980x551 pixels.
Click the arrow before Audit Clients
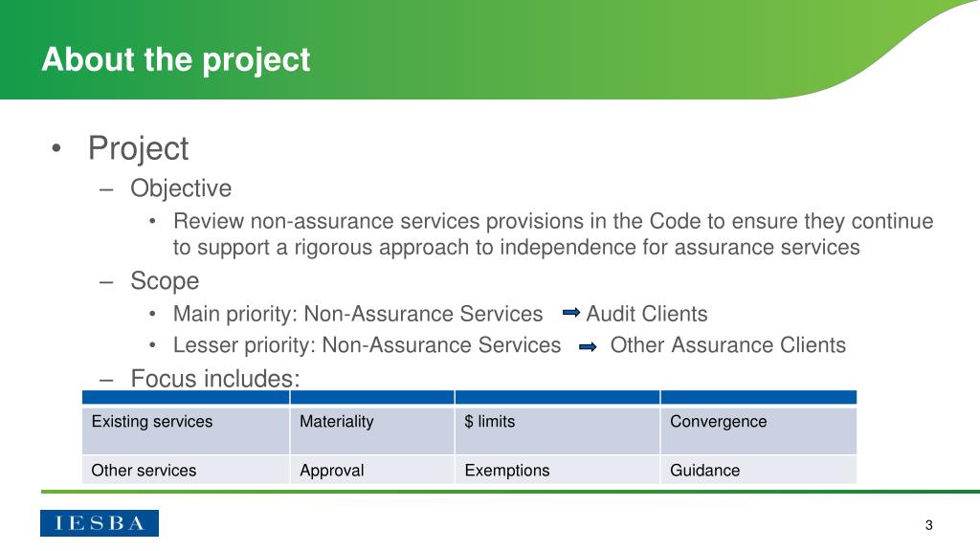(571, 313)
